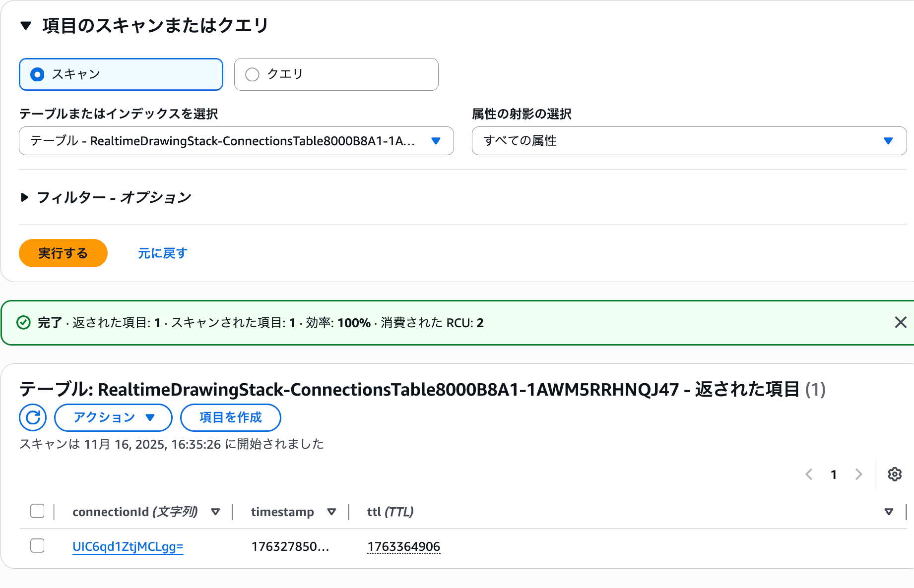
Task: Open the すべての属性 attribute projection dropdown
Action: pyautogui.click(x=689, y=141)
